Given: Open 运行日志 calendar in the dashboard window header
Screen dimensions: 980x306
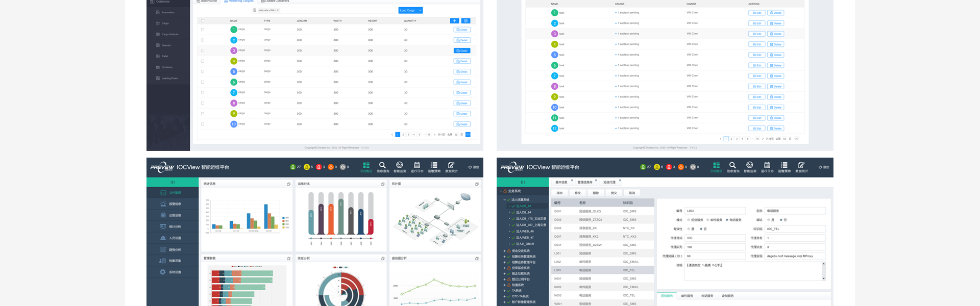Looking at the screenshot, I should point(417,167).
